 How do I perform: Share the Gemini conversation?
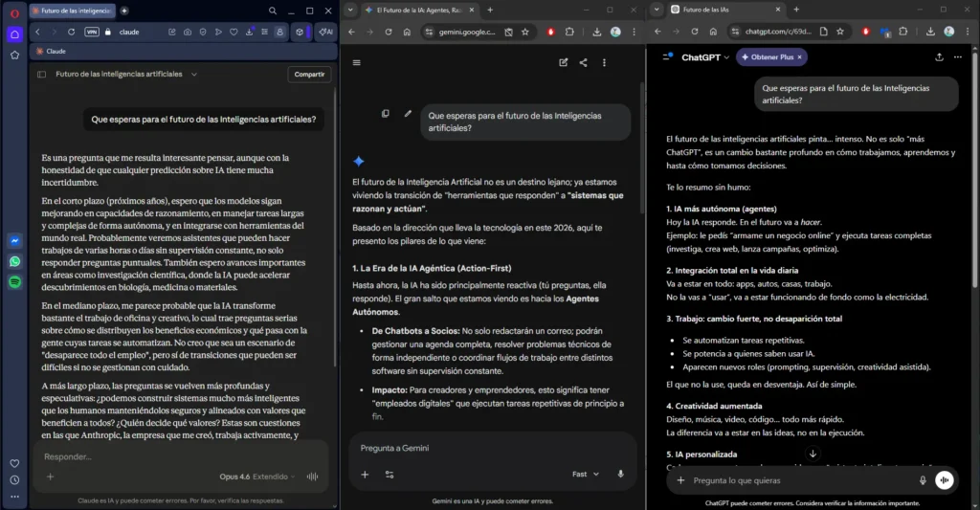tap(583, 62)
